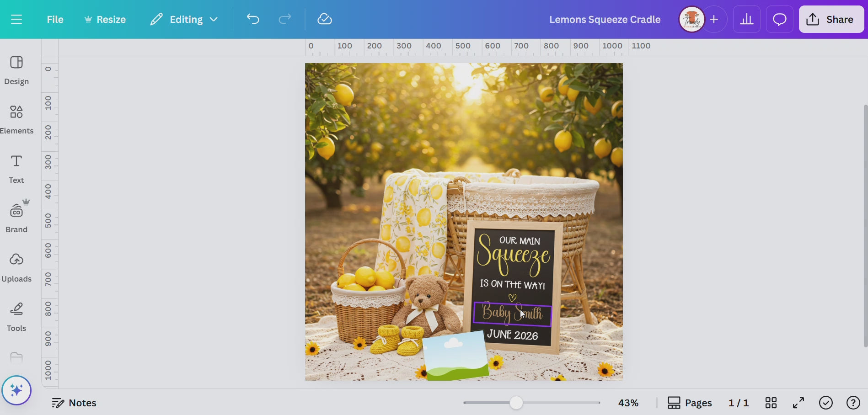The width and height of the screenshot is (868, 415).
Task: Open the help question mark
Action: point(853,403)
